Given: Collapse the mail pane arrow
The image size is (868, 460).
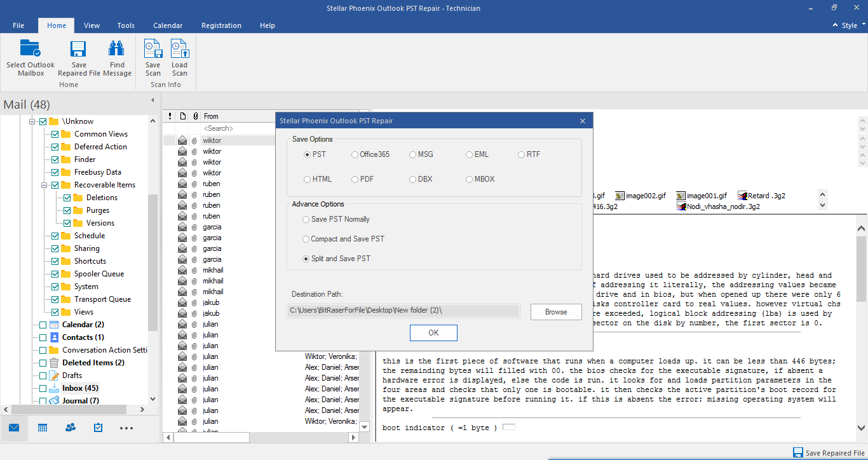Looking at the screenshot, I should click(153, 100).
